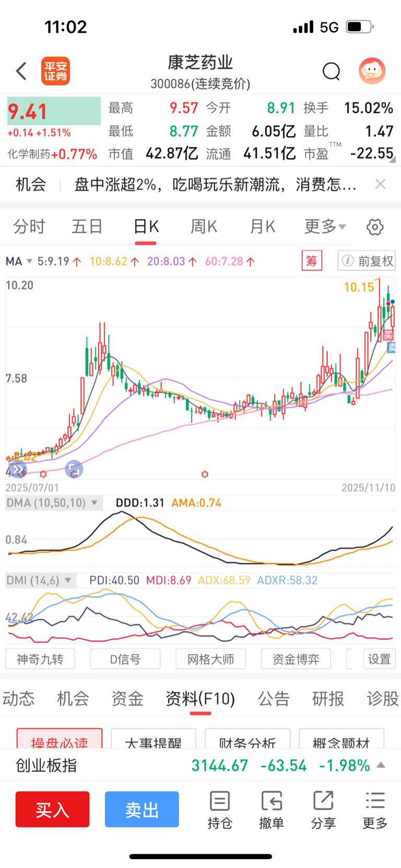Tap the fullscreen circle icon on chart
Image resolution: width=401 pixels, height=868 pixels.
coord(74,469)
